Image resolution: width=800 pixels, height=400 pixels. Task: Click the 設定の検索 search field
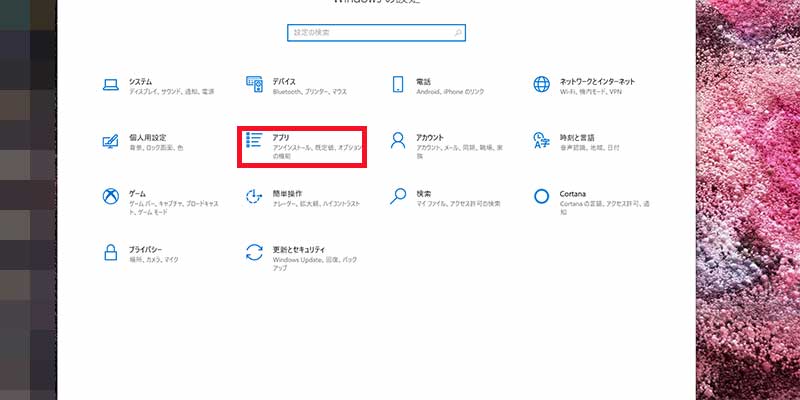370,33
